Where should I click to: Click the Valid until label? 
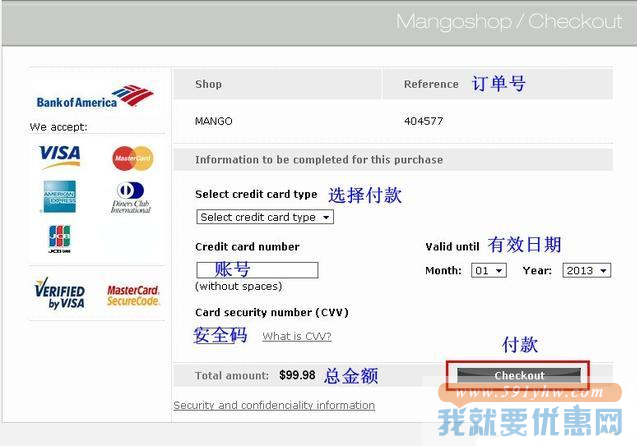(x=452, y=247)
